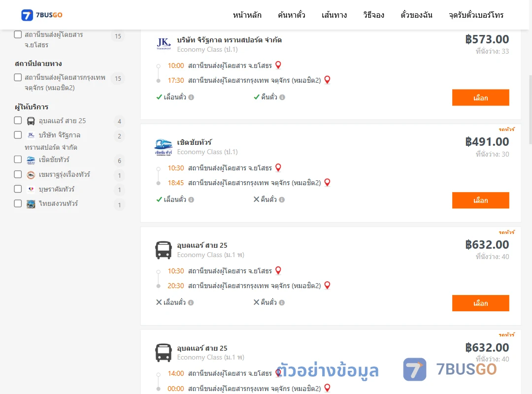Check the อุบลแอร์ สาย 25 operator filter
The height and width of the screenshot is (394, 532).
(18, 121)
